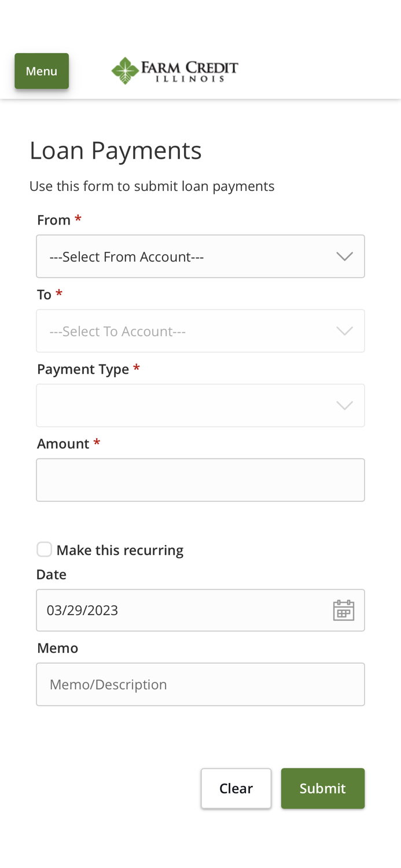Click the Memo/Description text box
401x868 pixels.
click(x=200, y=684)
